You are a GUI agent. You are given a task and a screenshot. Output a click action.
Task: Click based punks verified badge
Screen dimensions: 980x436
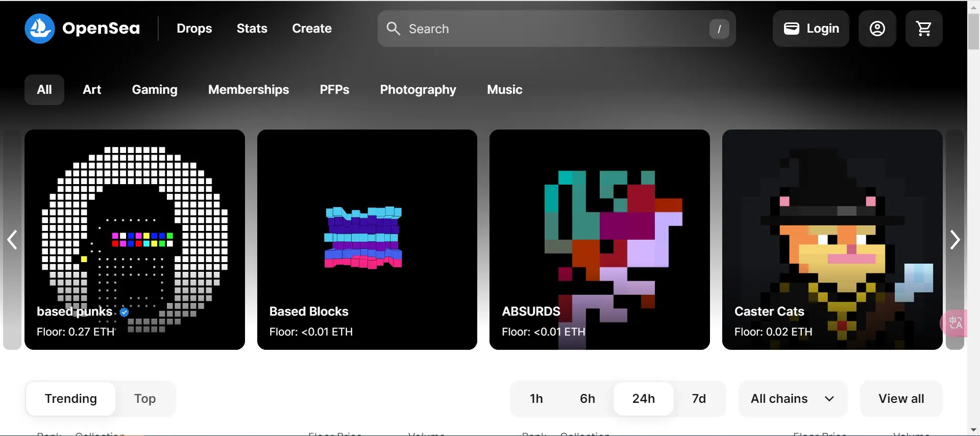(124, 312)
